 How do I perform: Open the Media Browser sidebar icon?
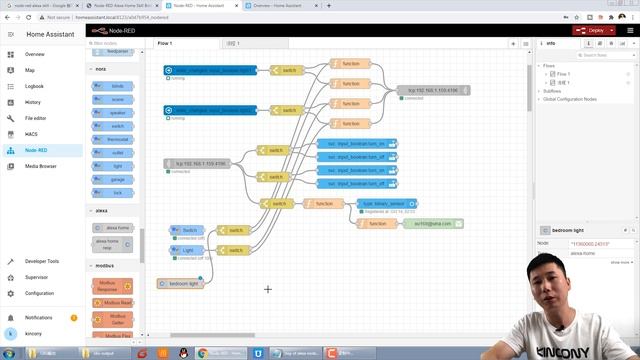coord(11,166)
